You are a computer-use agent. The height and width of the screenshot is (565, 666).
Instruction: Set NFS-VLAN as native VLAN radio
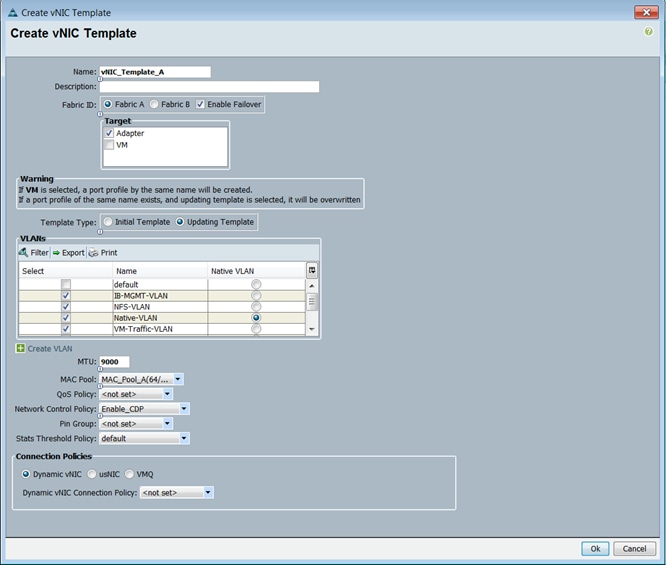[256, 307]
